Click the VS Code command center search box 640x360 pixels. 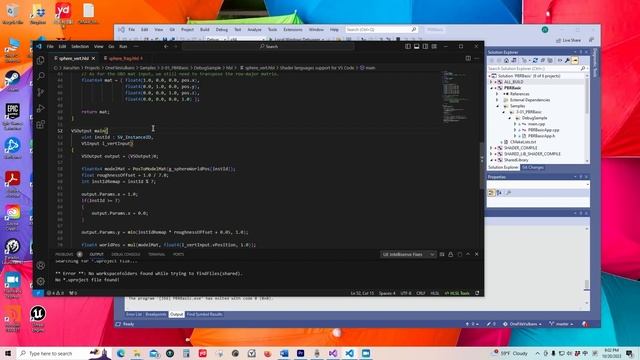[268, 47]
